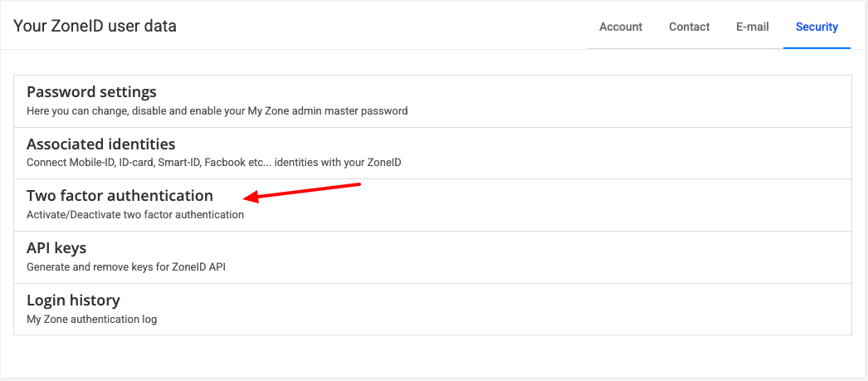Click 'My Zone authentication log' text

(91, 319)
